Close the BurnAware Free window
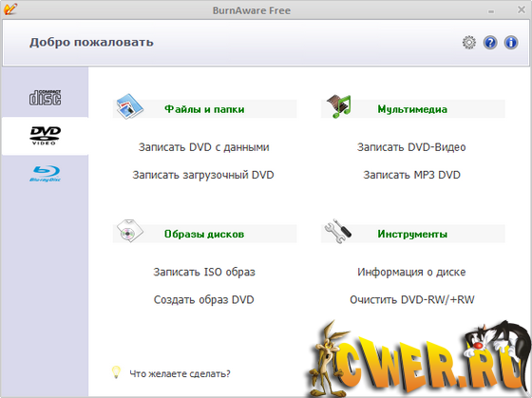532x398 pixels. (522, 9)
